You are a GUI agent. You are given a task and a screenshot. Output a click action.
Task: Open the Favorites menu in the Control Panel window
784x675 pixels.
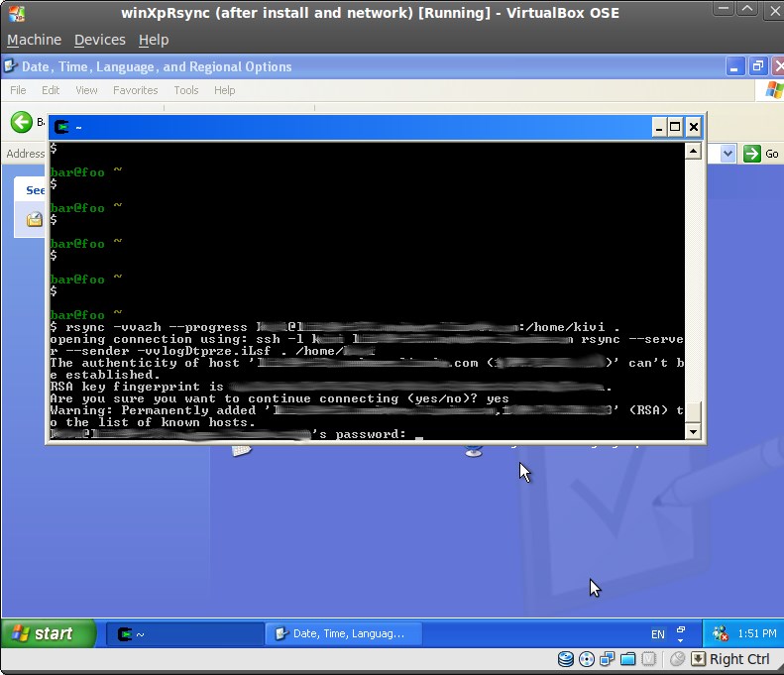[x=135, y=90]
